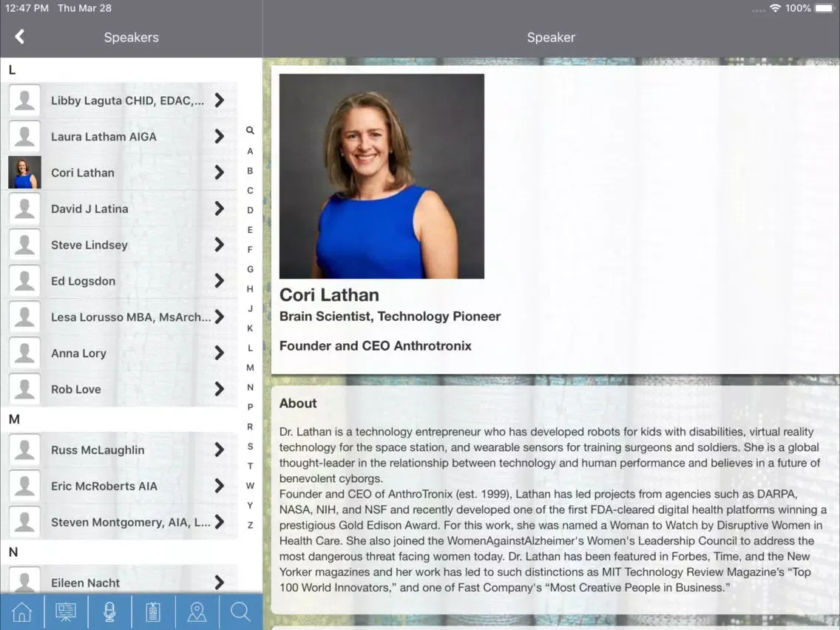This screenshot has width=840, height=630.
Task: Open Libby Laguta's row chevron
Action: click(219, 100)
